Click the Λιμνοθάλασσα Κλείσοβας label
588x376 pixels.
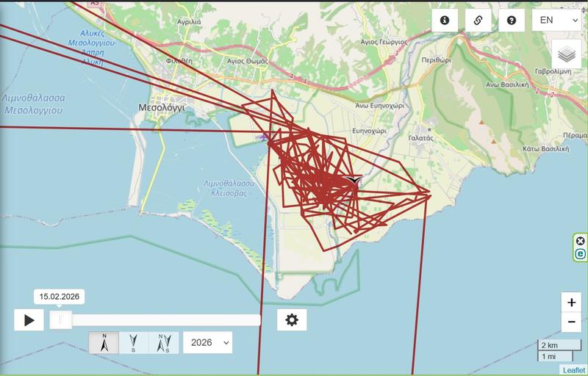click(x=229, y=189)
